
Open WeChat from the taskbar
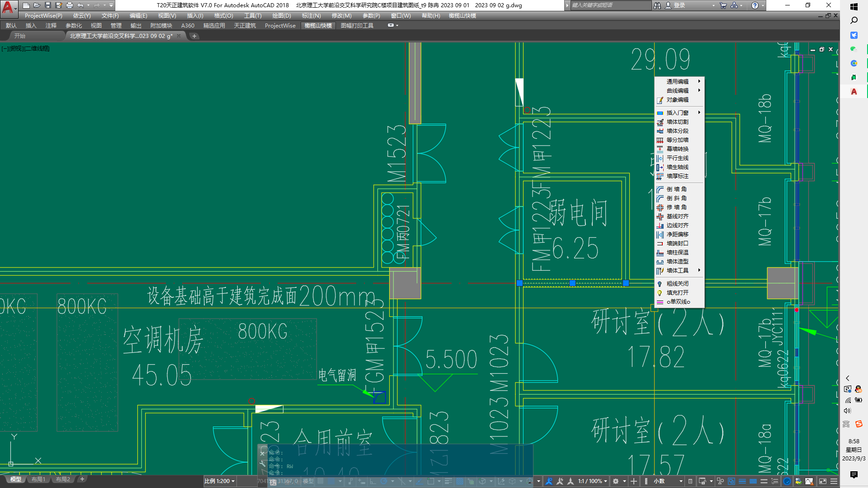click(x=854, y=49)
